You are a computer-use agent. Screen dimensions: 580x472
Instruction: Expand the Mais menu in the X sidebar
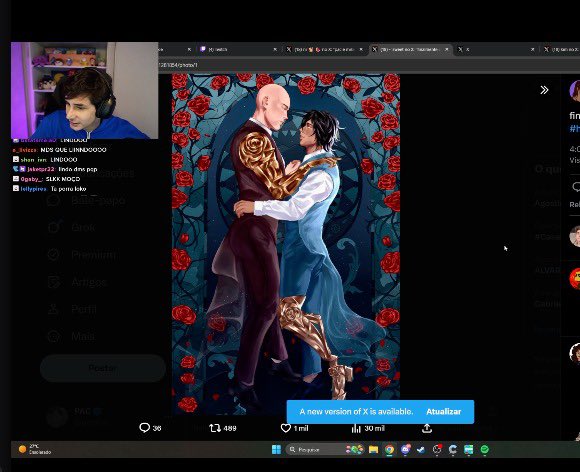coord(83,337)
